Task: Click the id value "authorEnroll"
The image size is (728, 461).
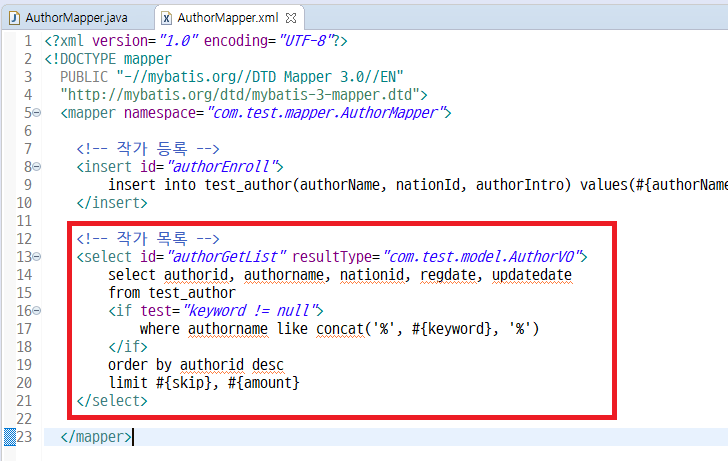Action: (x=221, y=167)
